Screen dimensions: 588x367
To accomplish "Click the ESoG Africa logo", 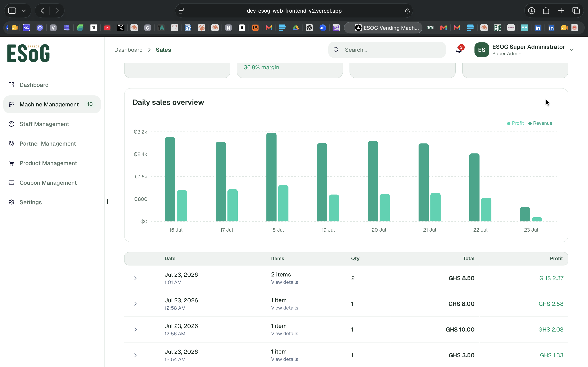I will coord(28,53).
